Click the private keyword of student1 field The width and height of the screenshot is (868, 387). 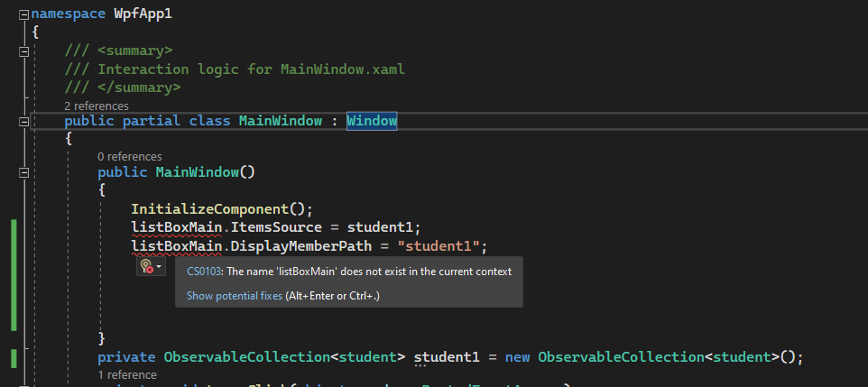[126, 357]
